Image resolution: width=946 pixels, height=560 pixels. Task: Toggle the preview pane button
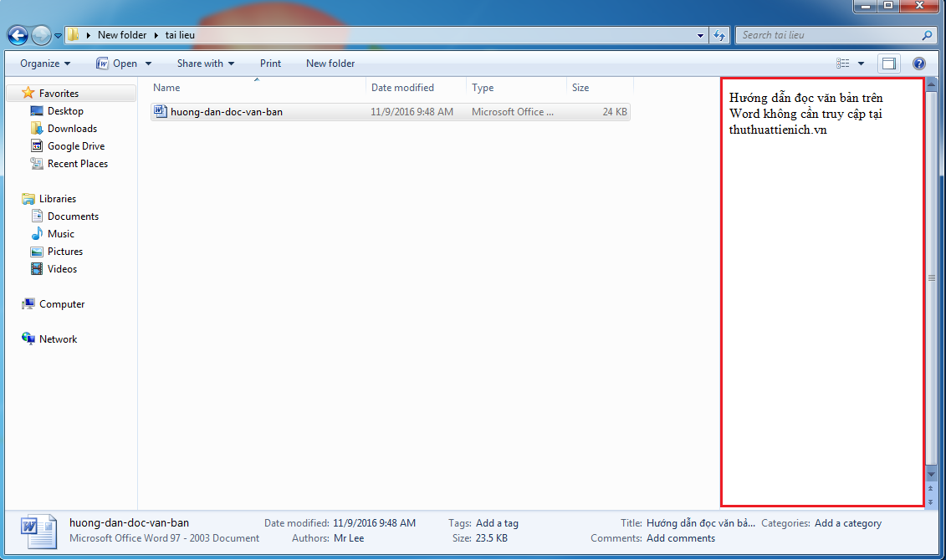pyautogui.click(x=888, y=64)
